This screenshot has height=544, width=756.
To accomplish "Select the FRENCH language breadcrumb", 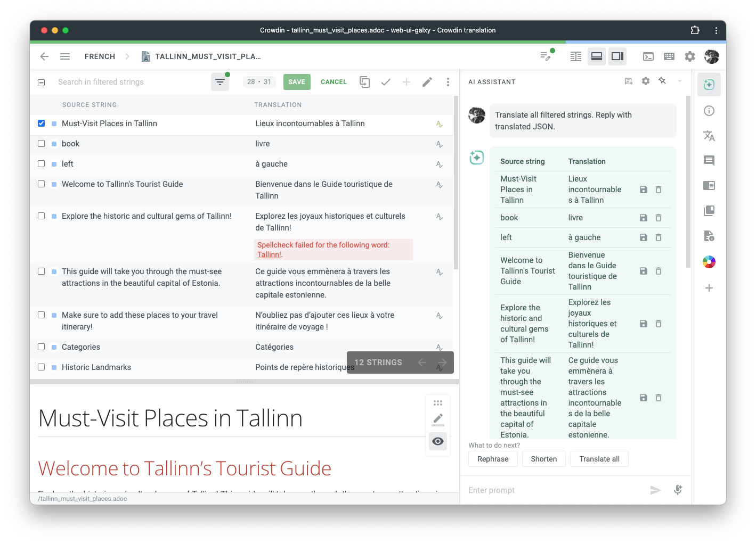I will pos(100,56).
